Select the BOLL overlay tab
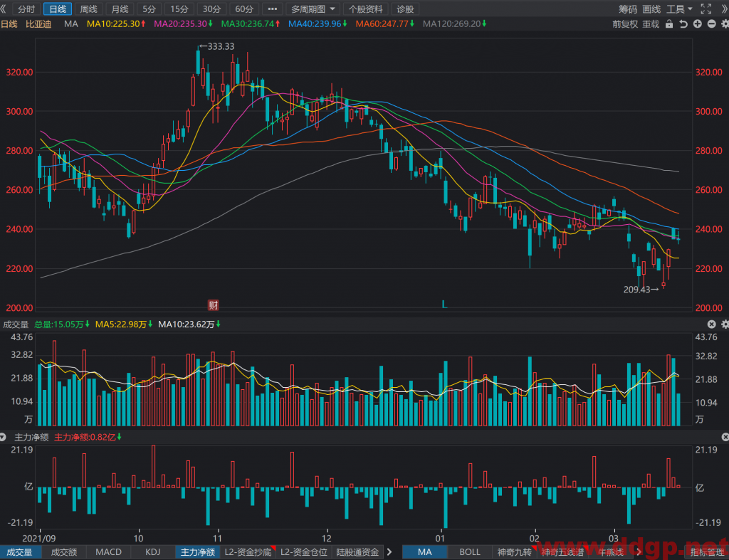The height and width of the screenshot is (560, 729). [x=470, y=551]
